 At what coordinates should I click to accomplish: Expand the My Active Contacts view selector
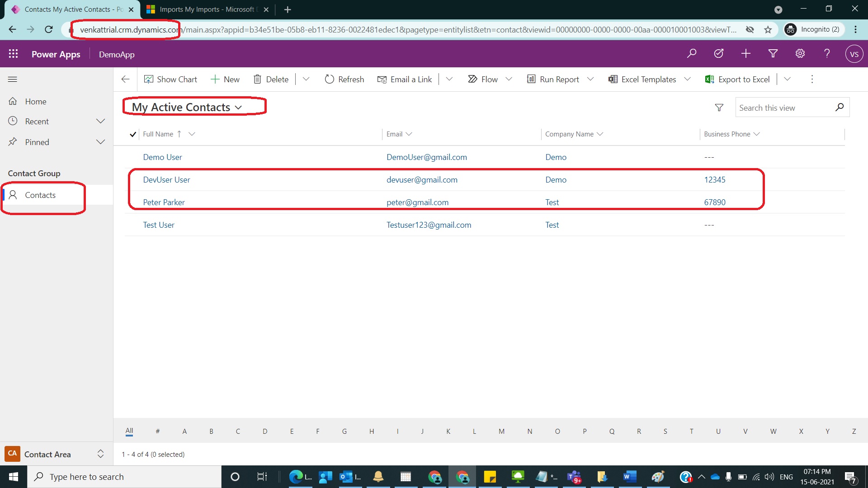tap(239, 107)
